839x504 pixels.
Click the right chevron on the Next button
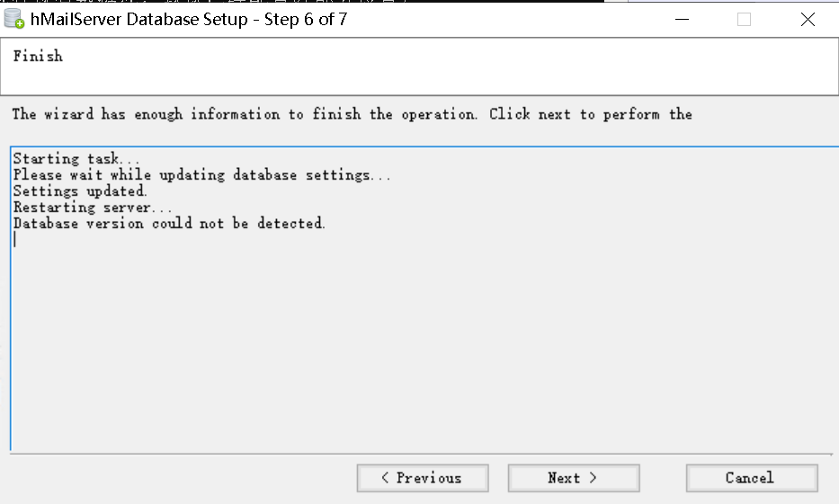(593, 478)
